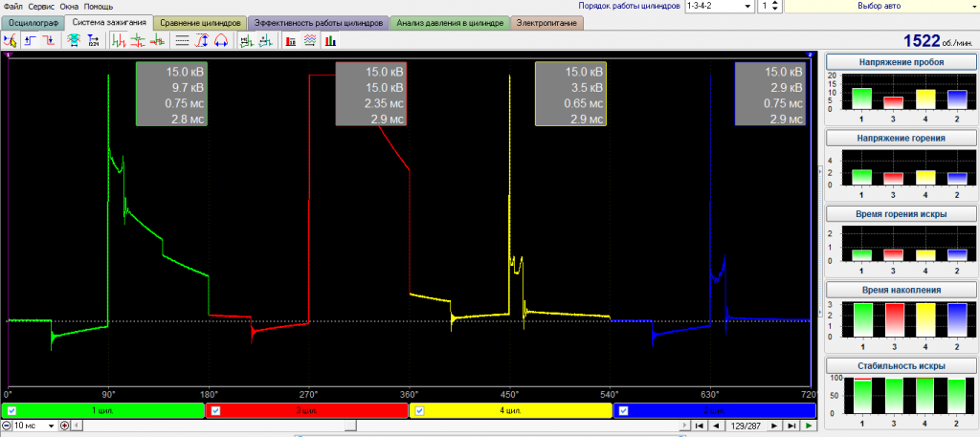Viewport: 980px width, 437px height.
Task: Toggle the dashed horizontal lines icon
Action: (x=182, y=41)
